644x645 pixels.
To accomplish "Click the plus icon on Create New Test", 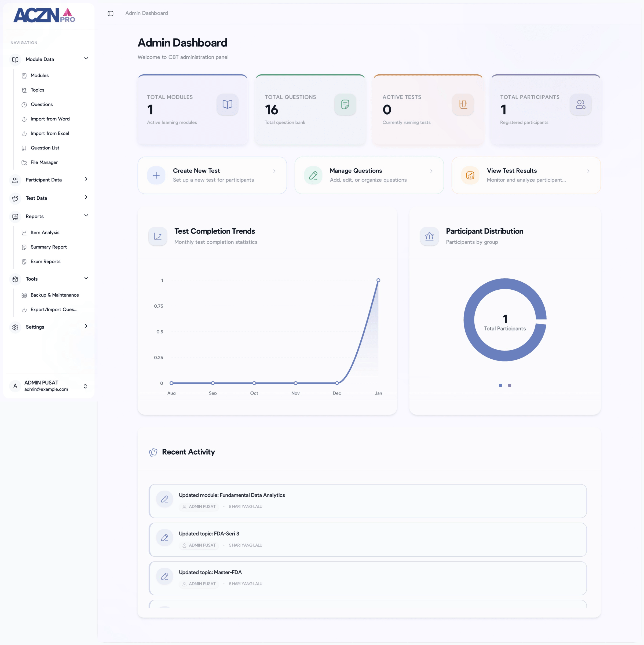I will pyautogui.click(x=156, y=175).
